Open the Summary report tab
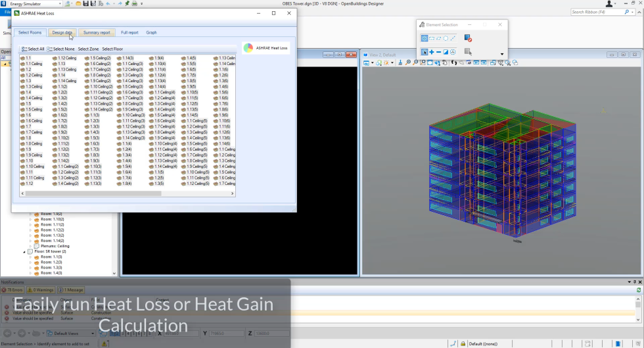 [x=97, y=32]
